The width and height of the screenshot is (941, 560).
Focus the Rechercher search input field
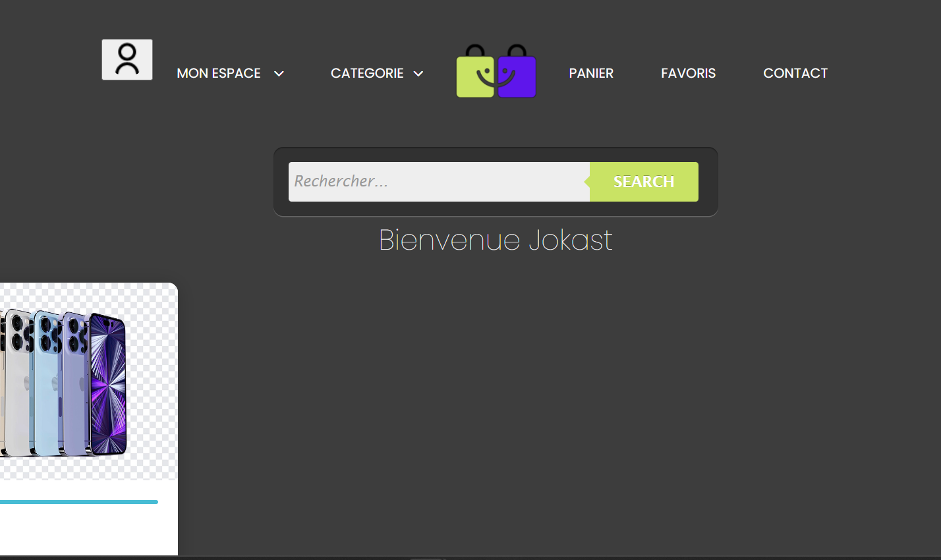[x=438, y=182]
